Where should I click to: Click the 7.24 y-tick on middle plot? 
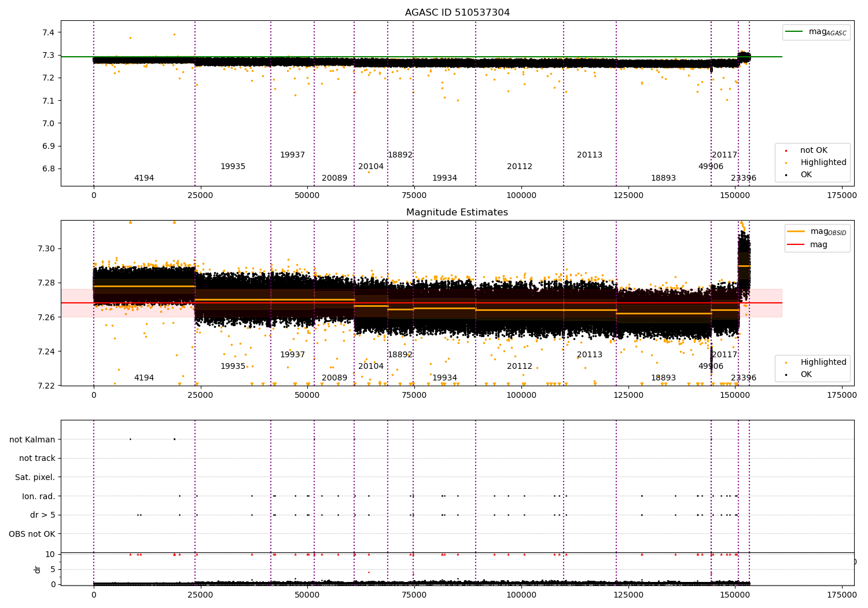click(x=46, y=351)
